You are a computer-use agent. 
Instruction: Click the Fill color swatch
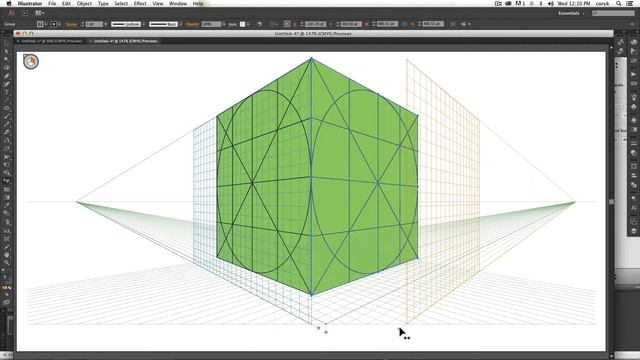click(40, 24)
